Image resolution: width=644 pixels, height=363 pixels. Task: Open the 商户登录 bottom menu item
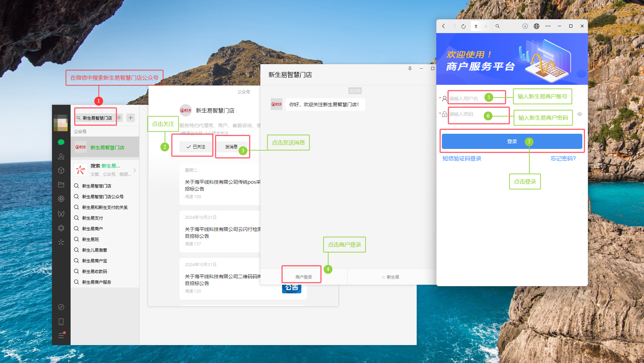tap(303, 277)
